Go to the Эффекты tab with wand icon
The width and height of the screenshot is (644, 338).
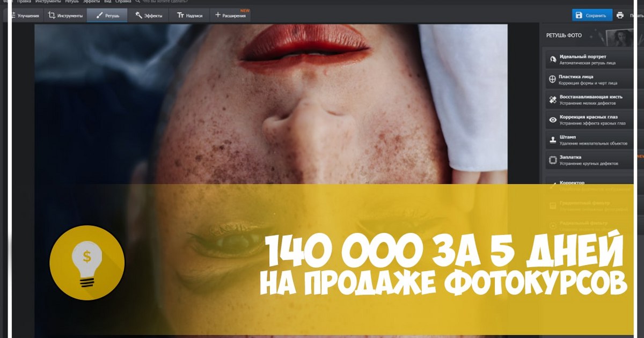[149, 16]
